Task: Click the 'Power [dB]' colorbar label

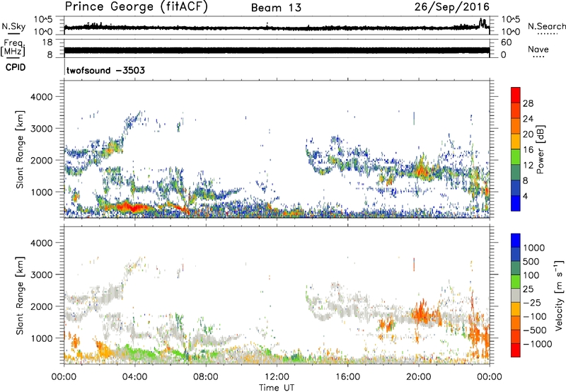Action: (540, 149)
